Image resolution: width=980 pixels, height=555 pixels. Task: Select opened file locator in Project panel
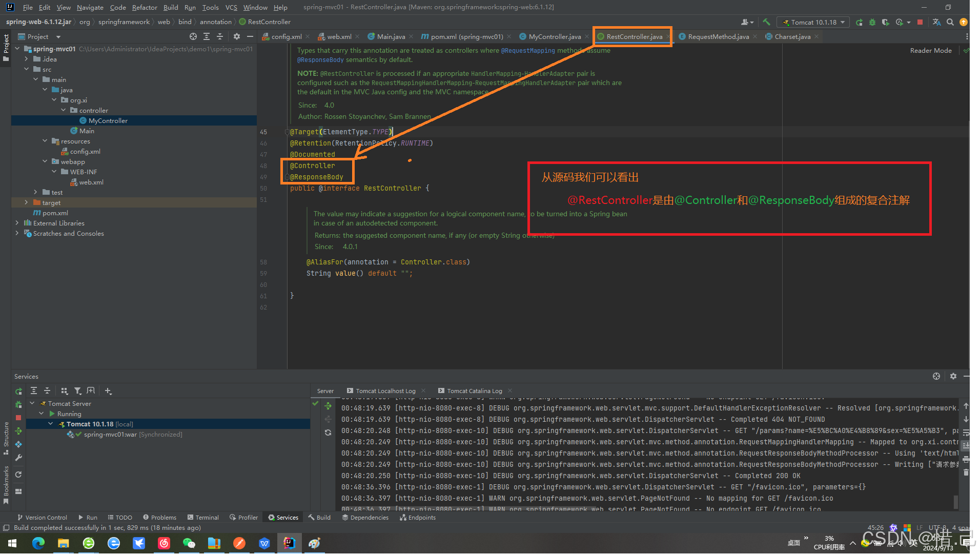193,37
